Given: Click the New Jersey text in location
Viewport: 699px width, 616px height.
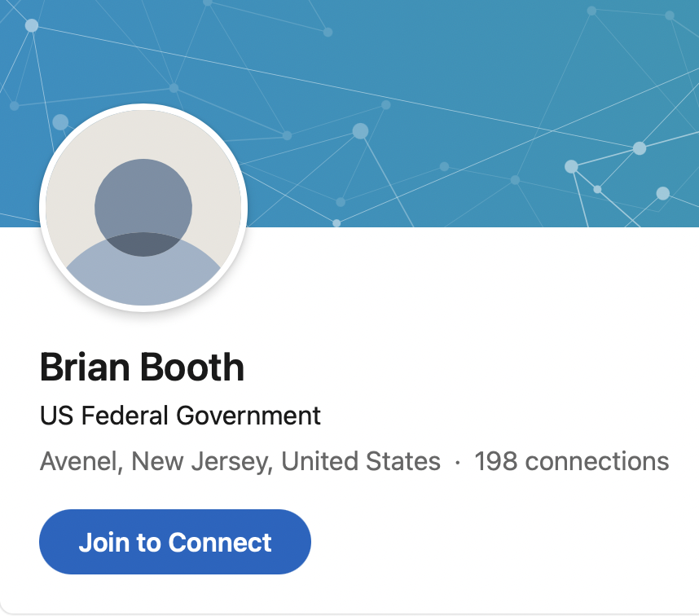Looking at the screenshot, I should pyautogui.click(x=201, y=462).
